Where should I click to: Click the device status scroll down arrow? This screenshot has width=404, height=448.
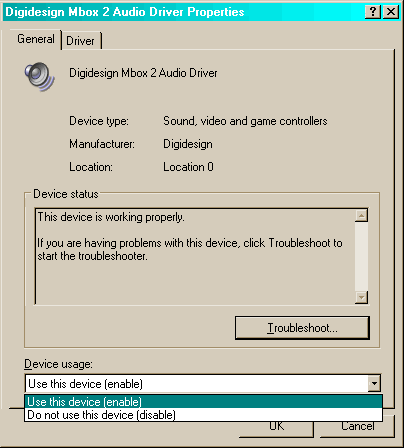click(361, 297)
